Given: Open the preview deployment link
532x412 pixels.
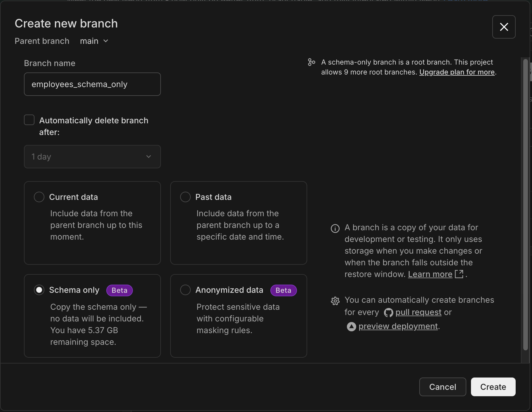Looking at the screenshot, I should (x=398, y=326).
